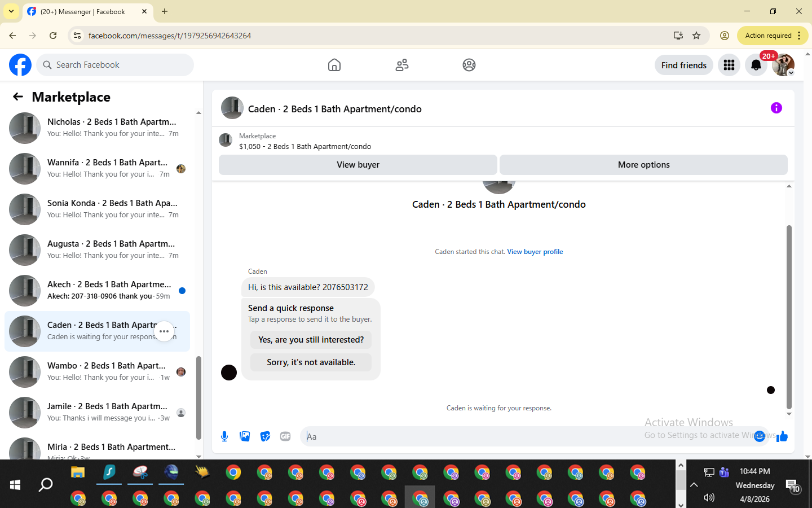
Task: Bookmark this page with star icon
Action: (696, 36)
